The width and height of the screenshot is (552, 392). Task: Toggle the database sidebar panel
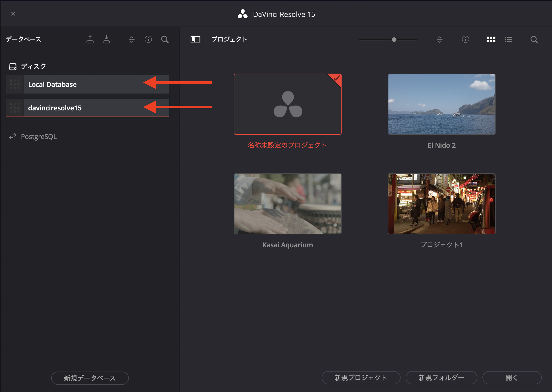195,39
